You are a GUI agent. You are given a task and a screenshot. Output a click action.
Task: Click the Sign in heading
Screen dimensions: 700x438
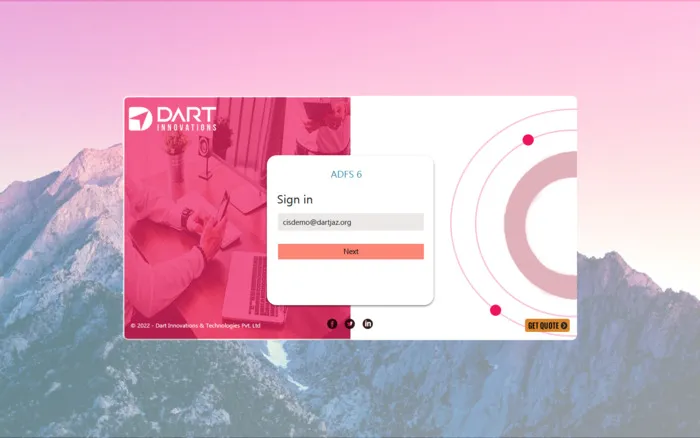(295, 200)
